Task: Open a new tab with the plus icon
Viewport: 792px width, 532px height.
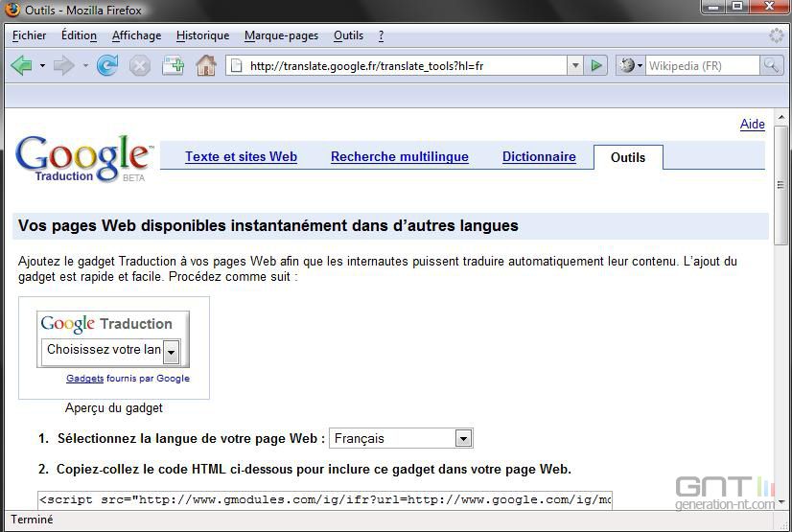Action: (173, 65)
